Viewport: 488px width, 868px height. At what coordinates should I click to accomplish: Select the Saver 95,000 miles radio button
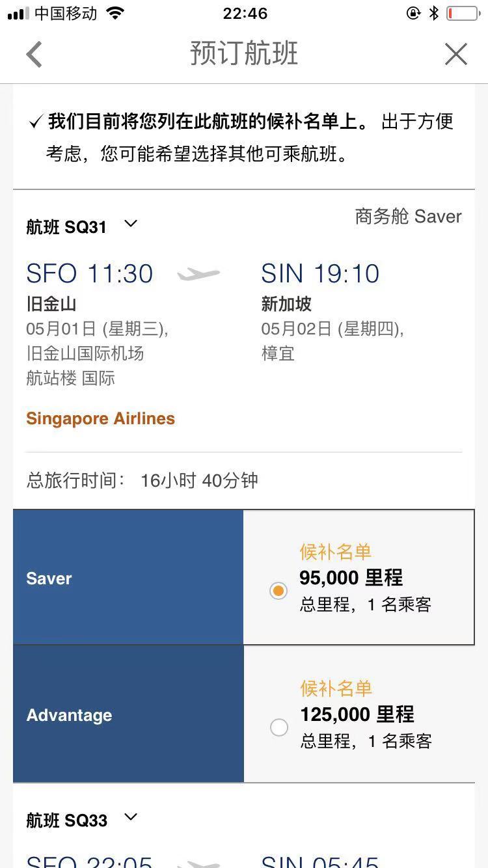point(278,591)
